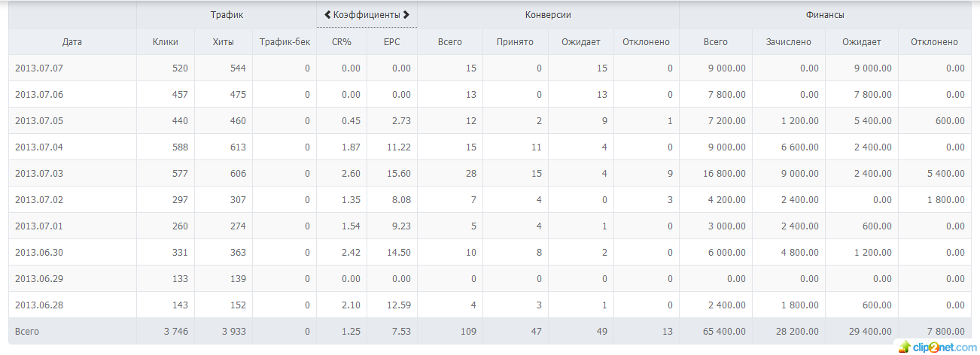Click Принято column header under Конверсии
Image resolution: width=980 pixels, height=355 pixels.
coord(515,42)
